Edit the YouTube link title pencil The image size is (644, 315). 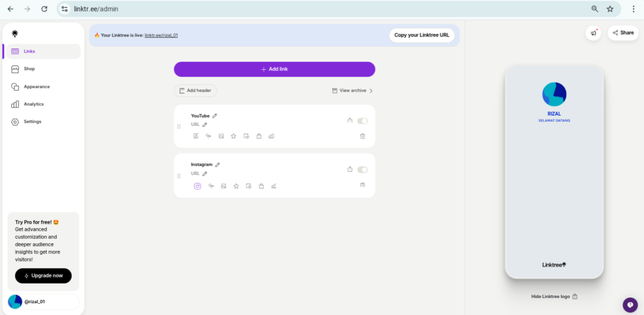(x=214, y=116)
